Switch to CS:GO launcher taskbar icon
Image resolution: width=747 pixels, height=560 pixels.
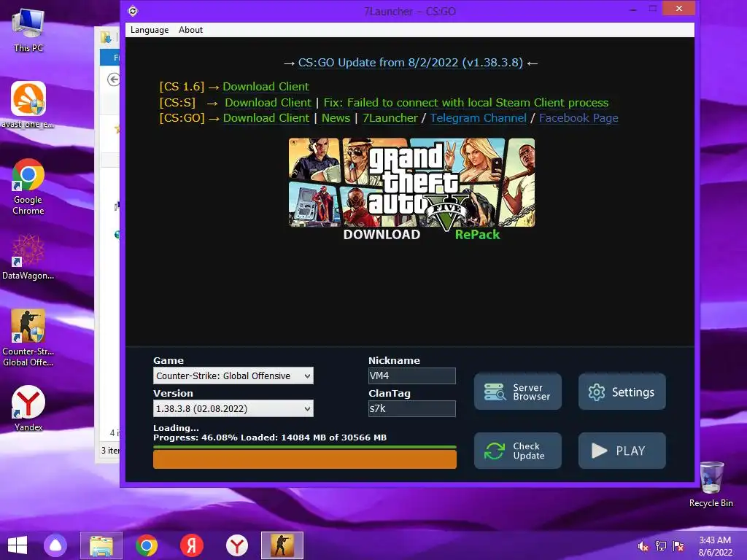click(x=282, y=545)
